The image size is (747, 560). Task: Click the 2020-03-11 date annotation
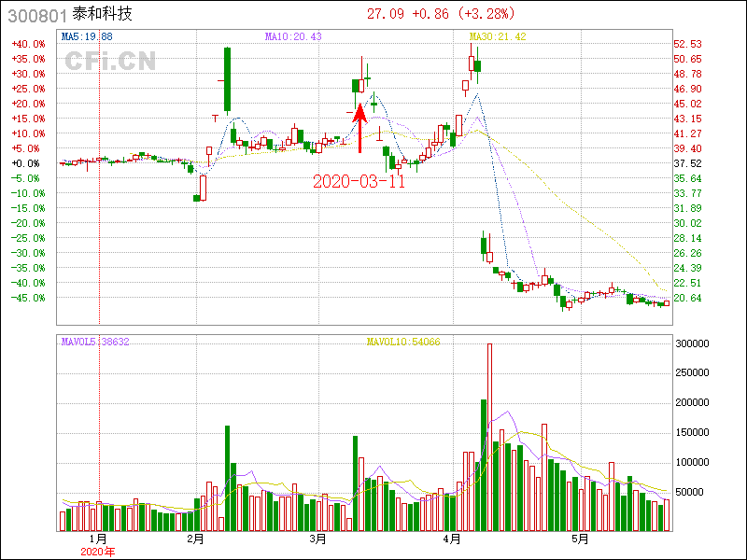(x=359, y=181)
